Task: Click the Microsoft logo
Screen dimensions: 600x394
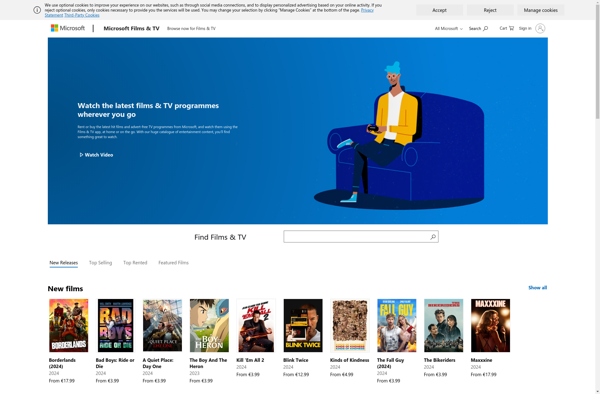Action: pyautogui.click(x=68, y=28)
